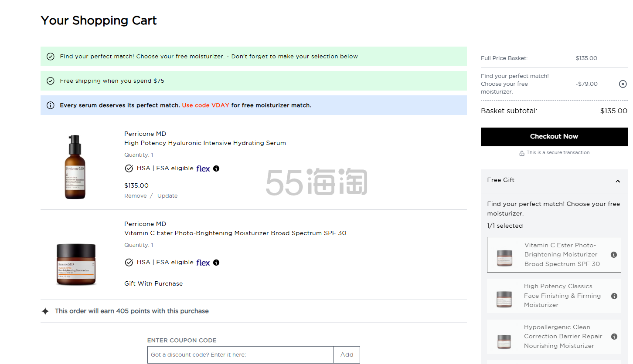Select High Potency Classics Face Finishing gift

pyautogui.click(x=554, y=296)
